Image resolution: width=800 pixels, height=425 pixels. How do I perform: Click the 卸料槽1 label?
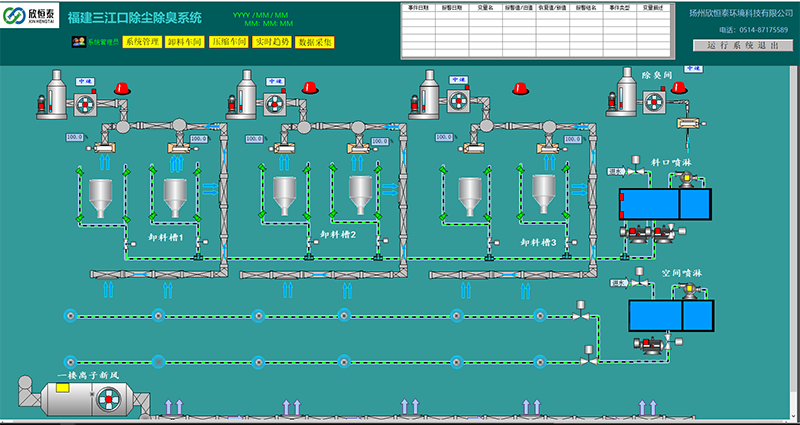[x=165, y=237]
